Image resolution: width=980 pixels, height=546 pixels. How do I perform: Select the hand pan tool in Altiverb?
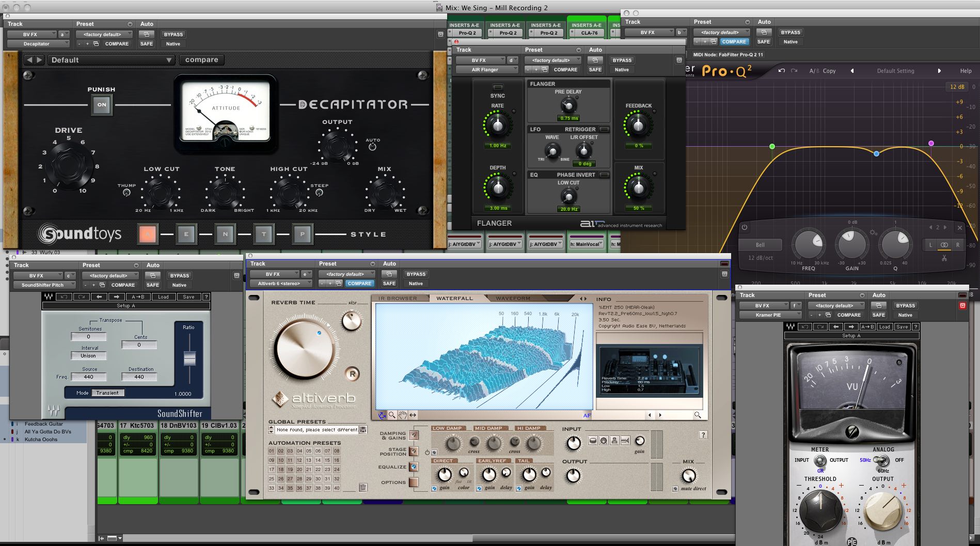click(x=403, y=415)
